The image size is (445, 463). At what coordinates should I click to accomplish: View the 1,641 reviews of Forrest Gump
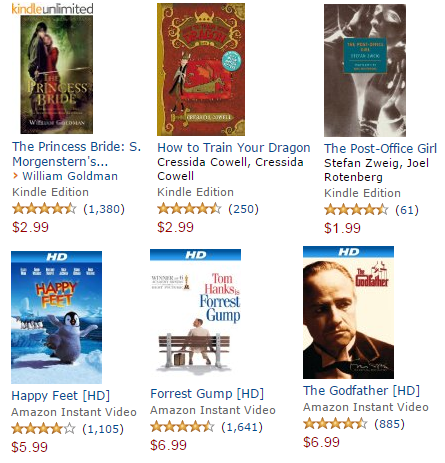pos(242,427)
